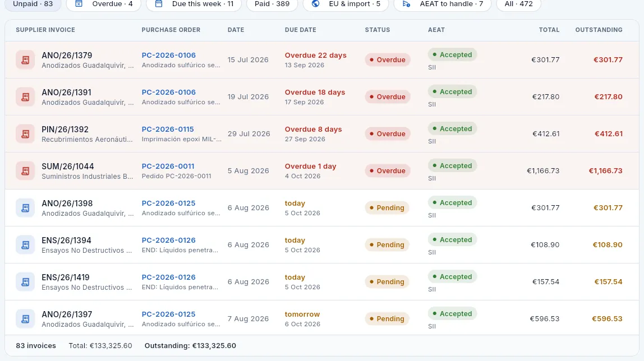Click the '83 invoices' footer count
The height and width of the screenshot is (361, 644).
pyautogui.click(x=36, y=346)
